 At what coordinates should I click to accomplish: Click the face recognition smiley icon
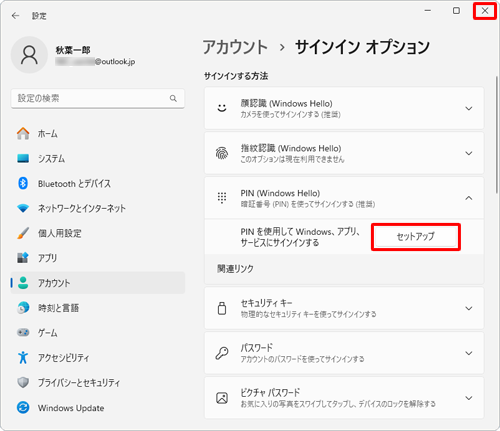click(x=222, y=108)
